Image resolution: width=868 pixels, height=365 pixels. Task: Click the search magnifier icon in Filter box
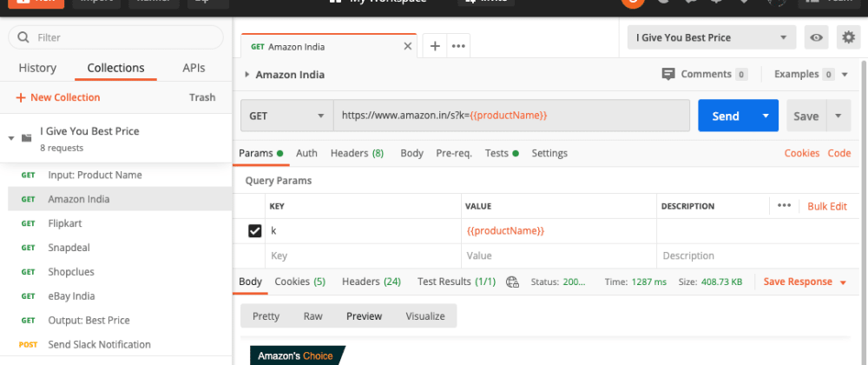pyautogui.click(x=23, y=37)
